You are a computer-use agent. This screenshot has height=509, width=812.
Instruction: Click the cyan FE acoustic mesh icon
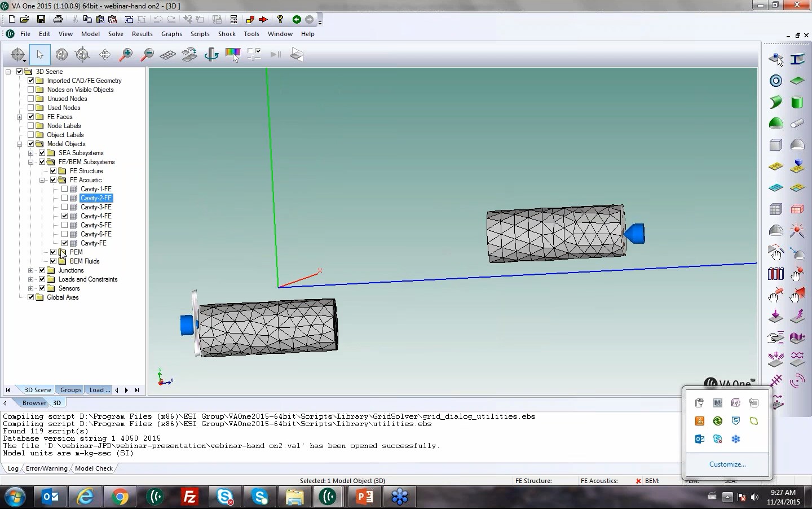tap(776, 188)
